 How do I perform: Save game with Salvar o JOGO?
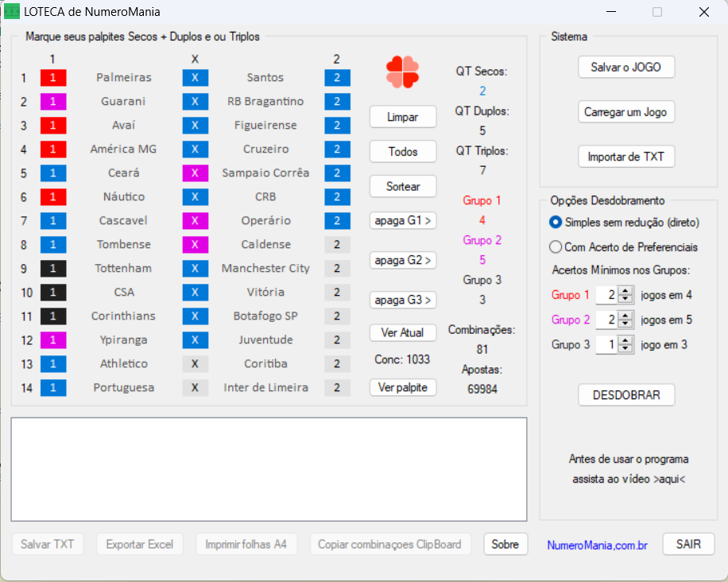pyautogui.click(x=626, y=68)
